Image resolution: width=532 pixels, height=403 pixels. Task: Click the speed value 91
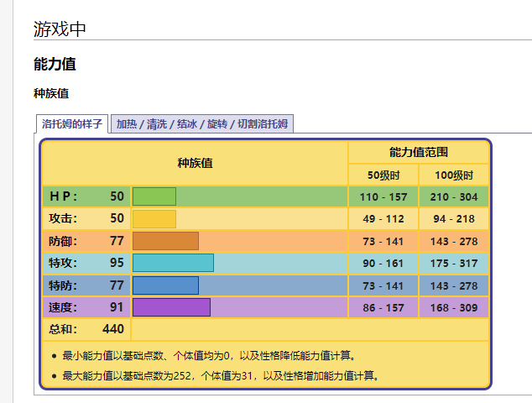(x=117, y=307)
